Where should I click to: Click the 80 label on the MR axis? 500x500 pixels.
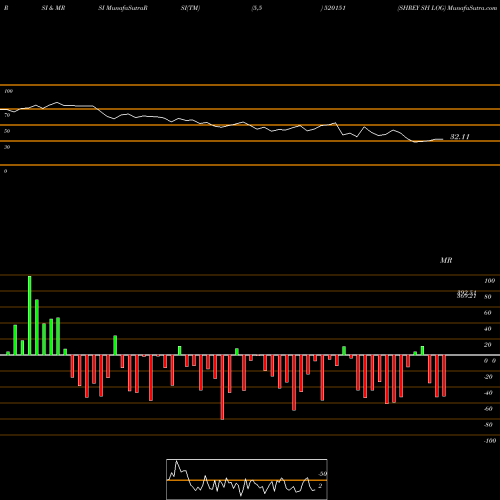tap(488, 297)
